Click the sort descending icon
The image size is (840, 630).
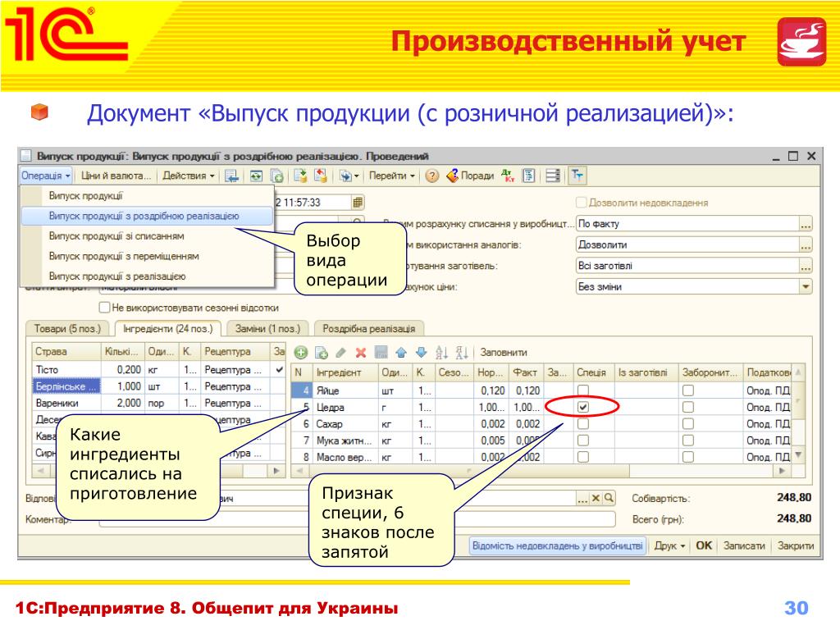pos(462,353)
